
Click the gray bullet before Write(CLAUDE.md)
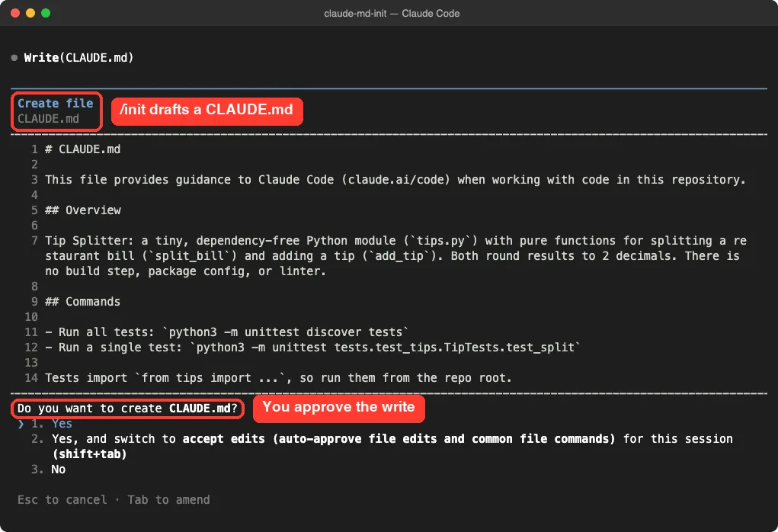tap(14, 58)
